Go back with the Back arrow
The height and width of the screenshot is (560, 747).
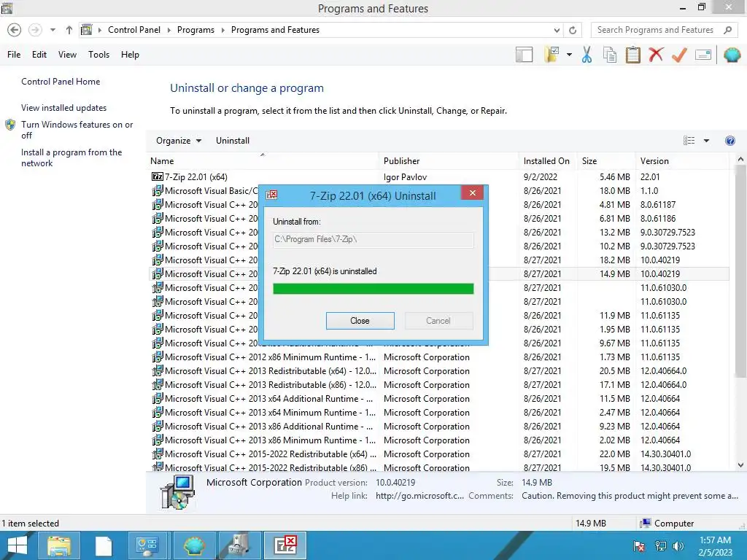(x=15, y=30)
